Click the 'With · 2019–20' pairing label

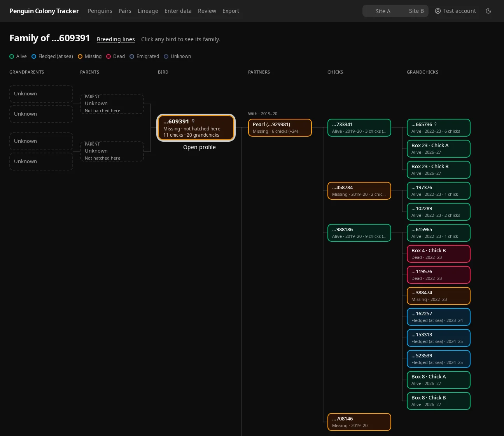pos(263,114)
